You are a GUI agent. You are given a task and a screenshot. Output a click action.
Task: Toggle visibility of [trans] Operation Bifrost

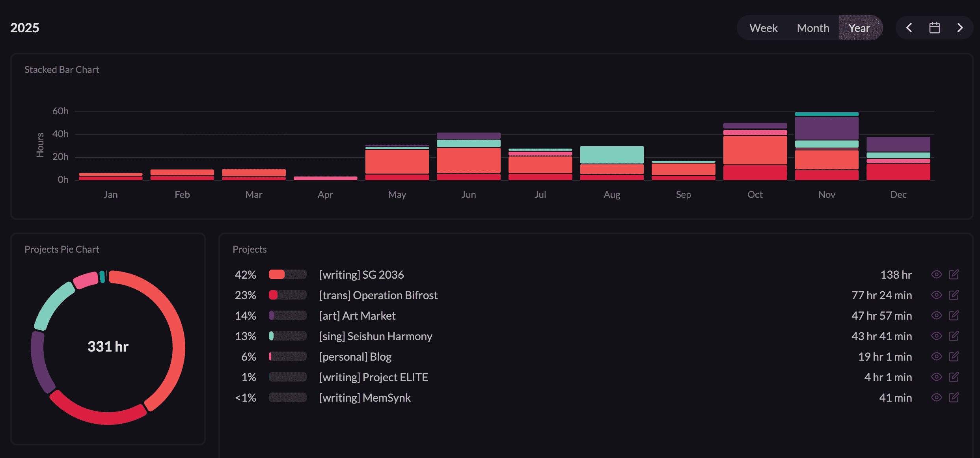(x=937, y=295)
